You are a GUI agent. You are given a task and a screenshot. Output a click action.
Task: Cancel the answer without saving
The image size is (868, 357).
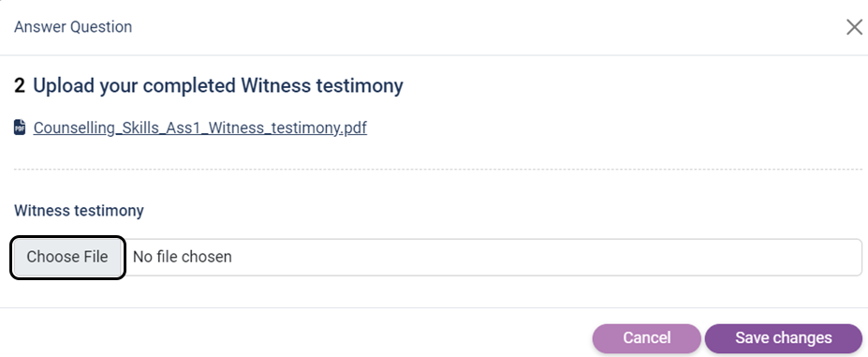(x=647, y=338)
